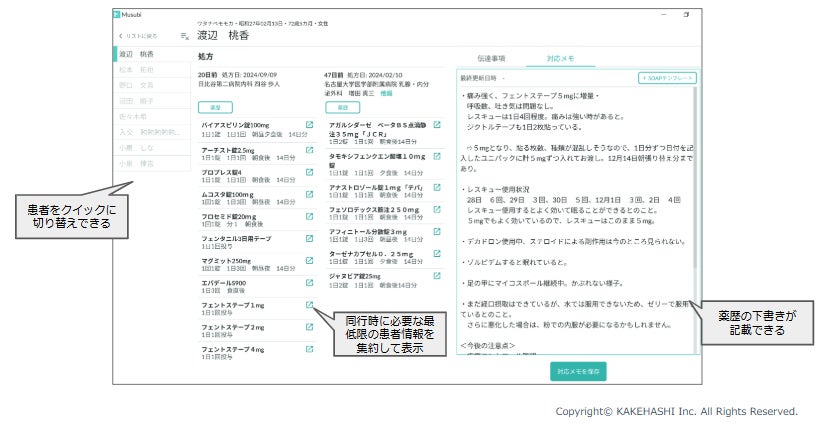Image resolution: width=820 pixels, height=423 pixels.
Task: Click drug name ジャヌビア錠25mg
Action: pos(355,276)
